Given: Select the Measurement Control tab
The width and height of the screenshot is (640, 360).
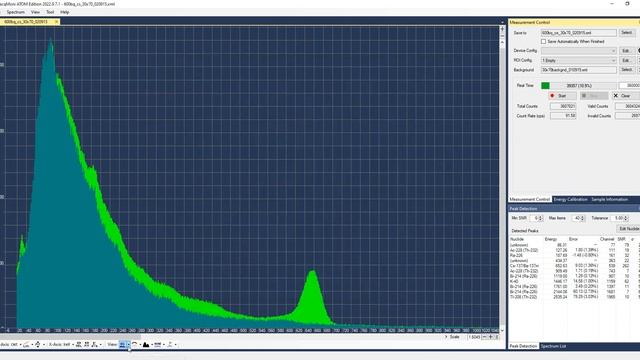Looking at the screenshot, I should pyautogui.click(x=530, y=199).
